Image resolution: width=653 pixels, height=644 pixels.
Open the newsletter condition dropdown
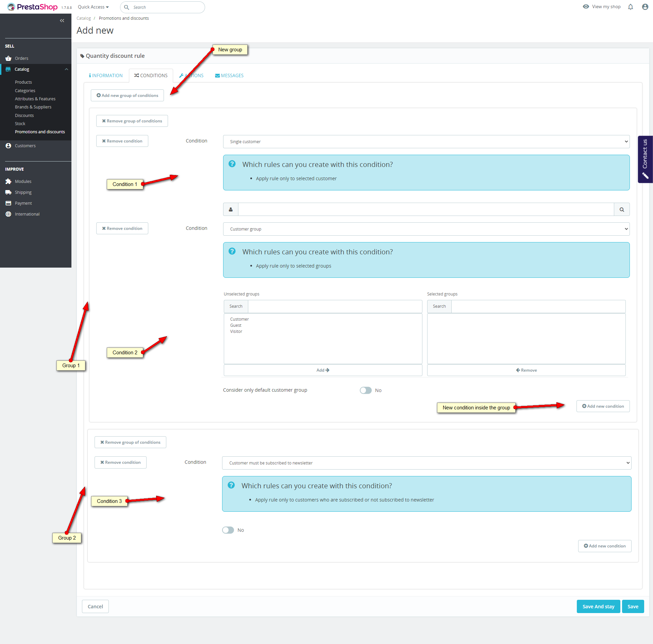(x=426, y=463)
